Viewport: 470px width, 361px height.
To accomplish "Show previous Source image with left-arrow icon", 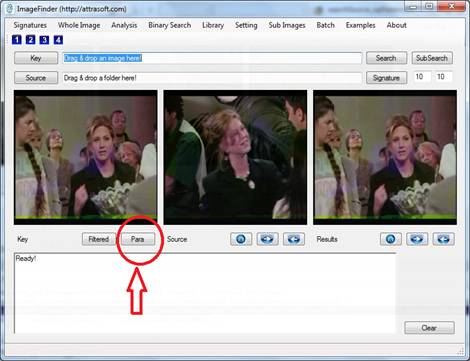I will coord(294,239).
